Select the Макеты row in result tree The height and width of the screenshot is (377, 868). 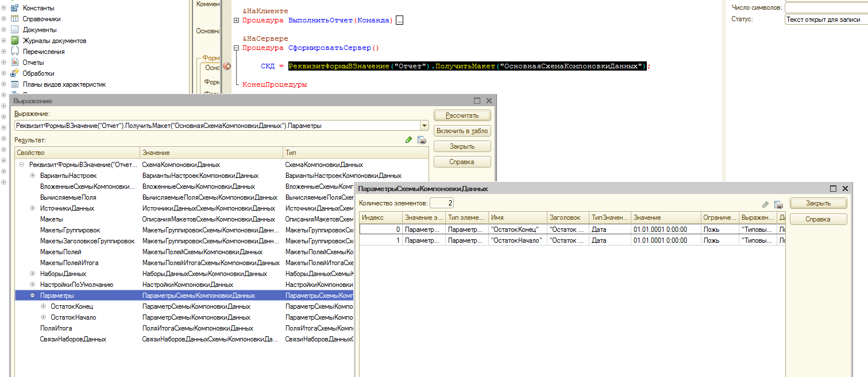tap(184, 219)
